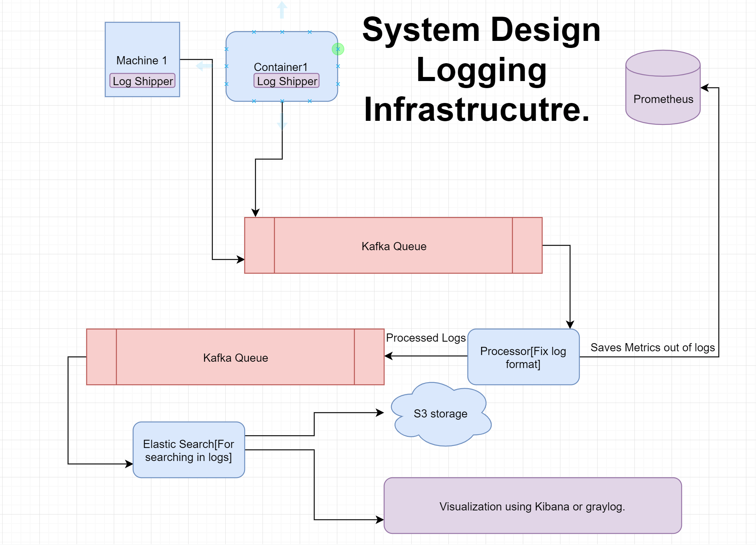Click the faint down arrow below Container1
The width and height of the screenshot is (756, 545).
tap(282, 121)
